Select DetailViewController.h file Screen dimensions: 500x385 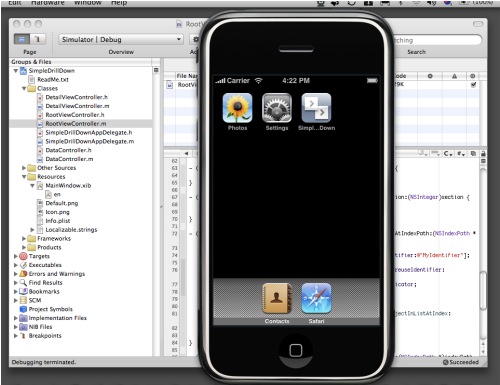coord(76,97)
